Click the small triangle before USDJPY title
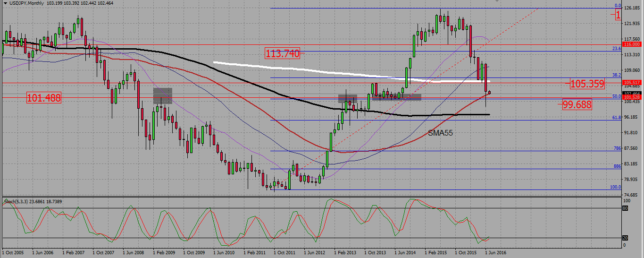This screenshot has height=258, width=644. coord(5,3)
